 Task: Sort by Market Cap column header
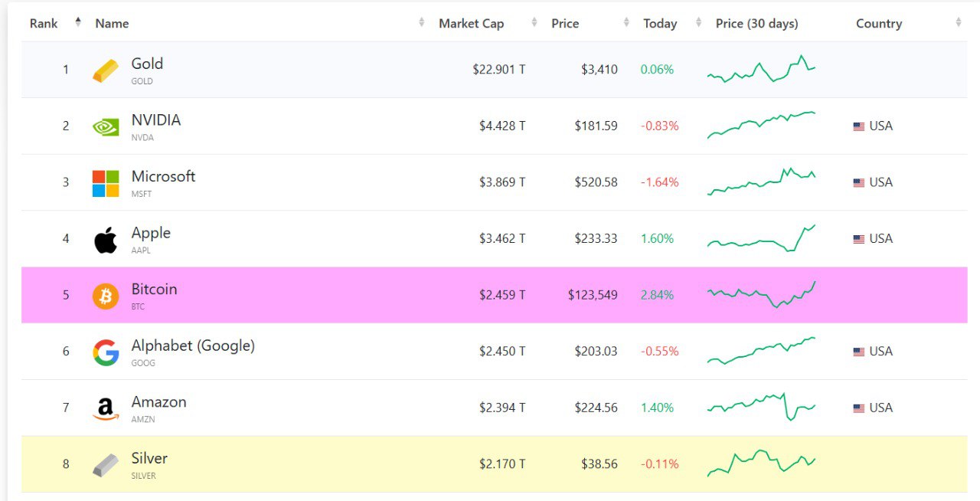pos(471,24)
